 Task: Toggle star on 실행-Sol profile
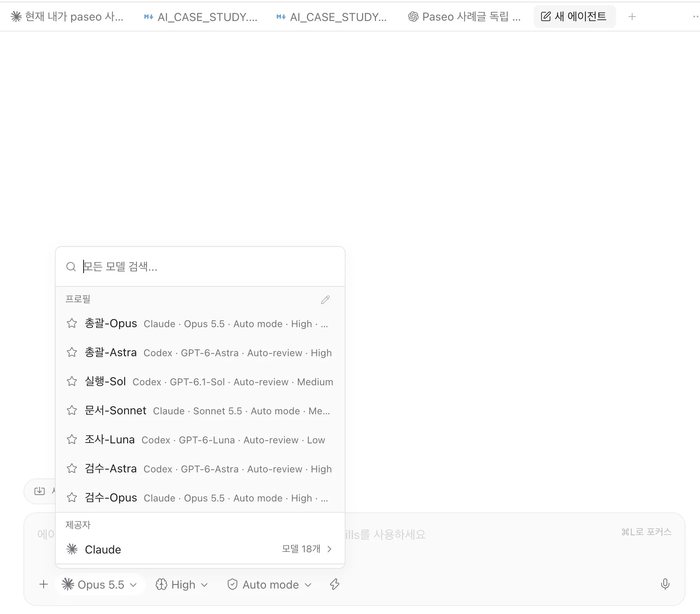coord(72,381)
